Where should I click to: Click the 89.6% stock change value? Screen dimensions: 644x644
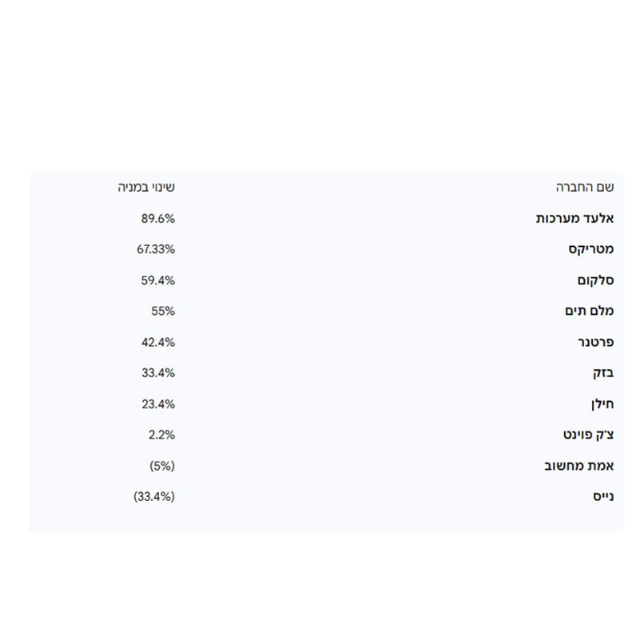pos(158,218)
